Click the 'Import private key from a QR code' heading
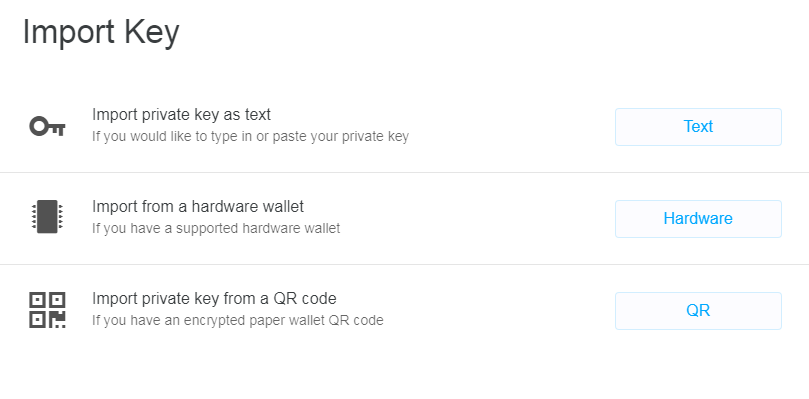809x399 pixels. click(x=214, y=298)
